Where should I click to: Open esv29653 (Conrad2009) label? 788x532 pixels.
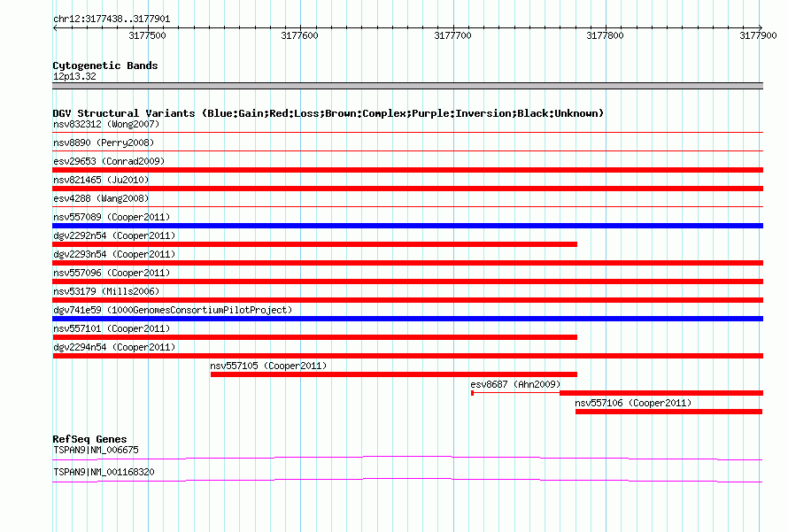pos(109,161)
